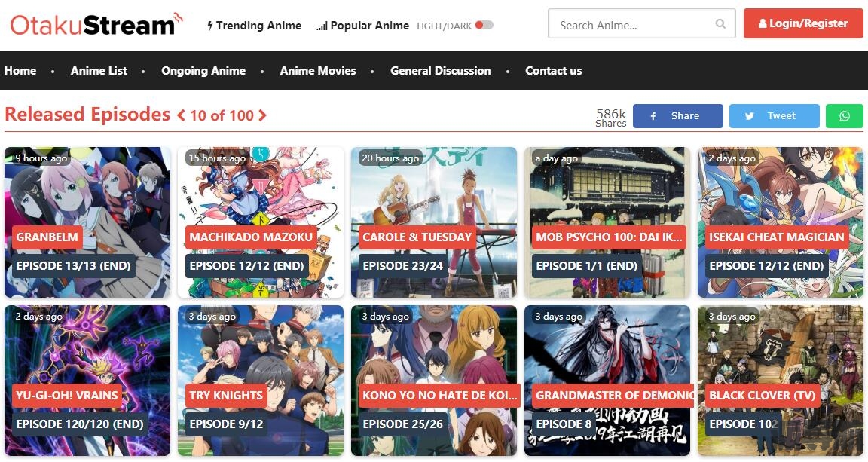Click the 'EPISODE 25/26' label
This screenshot has height=462, width=868.
(x=403, y=424)
